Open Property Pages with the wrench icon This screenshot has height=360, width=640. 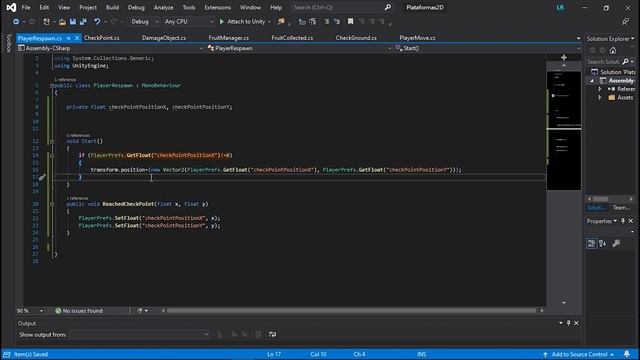click(x=616, y=244)
